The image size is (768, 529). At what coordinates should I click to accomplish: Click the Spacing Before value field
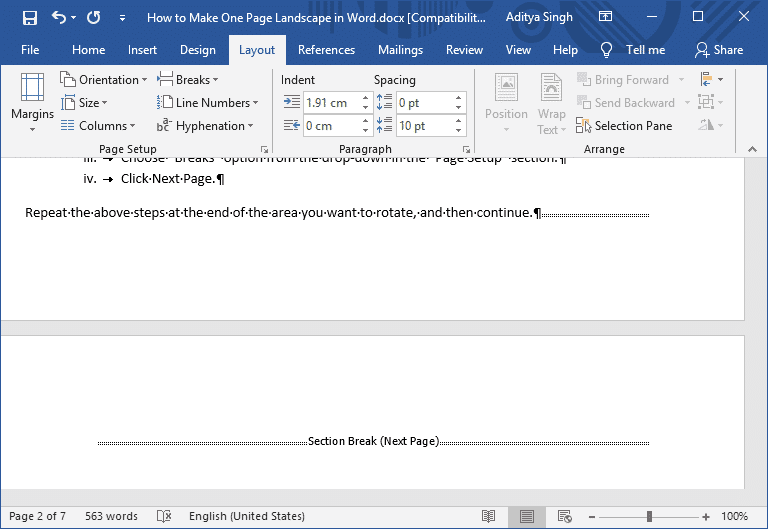coord(425,103)
